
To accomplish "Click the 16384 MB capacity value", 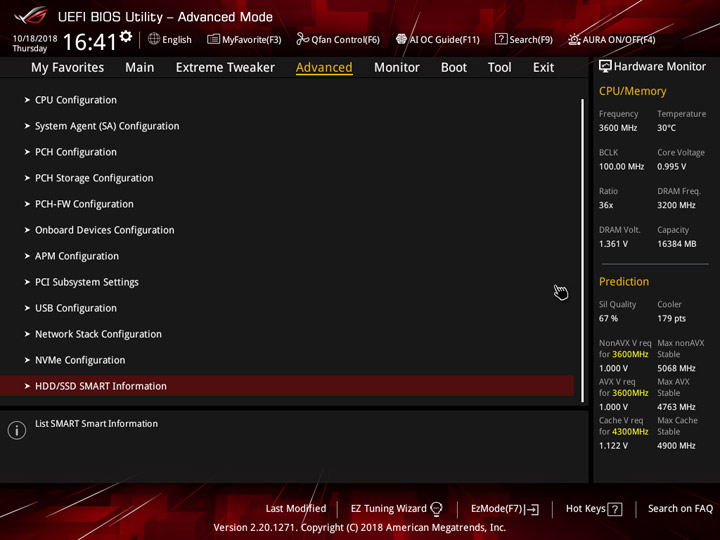I will 676,244.
